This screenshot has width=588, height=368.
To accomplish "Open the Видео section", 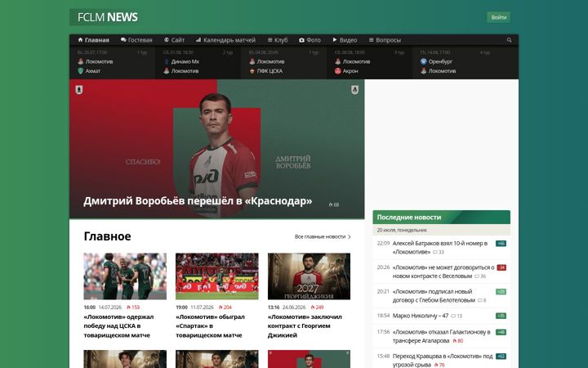I will 345,40.
